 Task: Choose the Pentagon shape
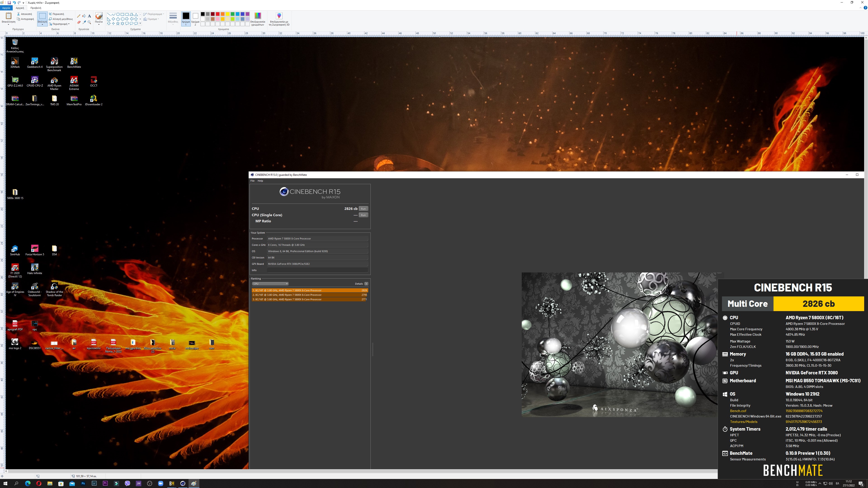(x=118, y=19)
